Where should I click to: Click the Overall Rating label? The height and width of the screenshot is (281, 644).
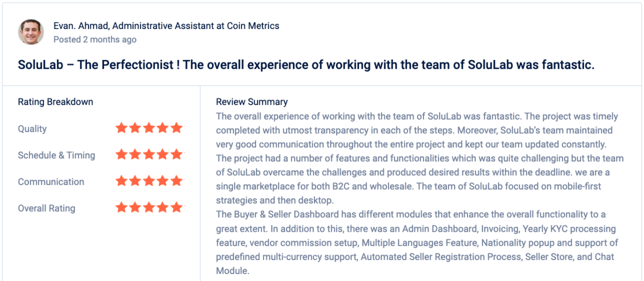(x=47, y=208)
